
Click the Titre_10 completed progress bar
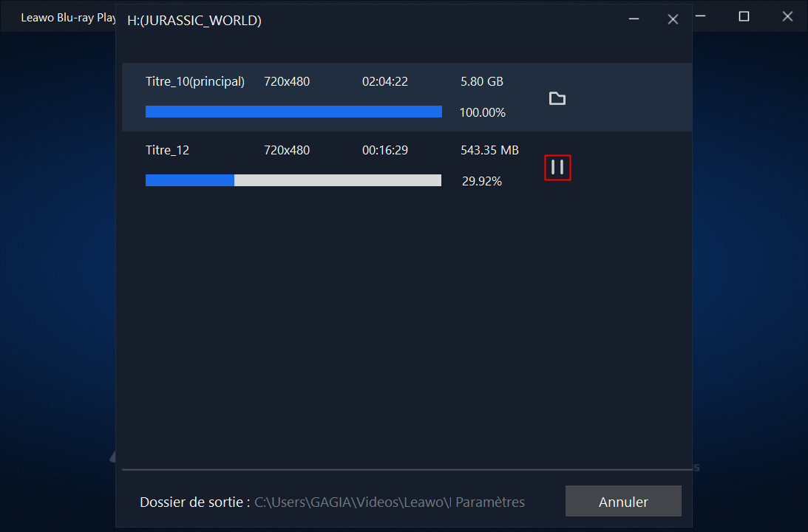point(293,112)
